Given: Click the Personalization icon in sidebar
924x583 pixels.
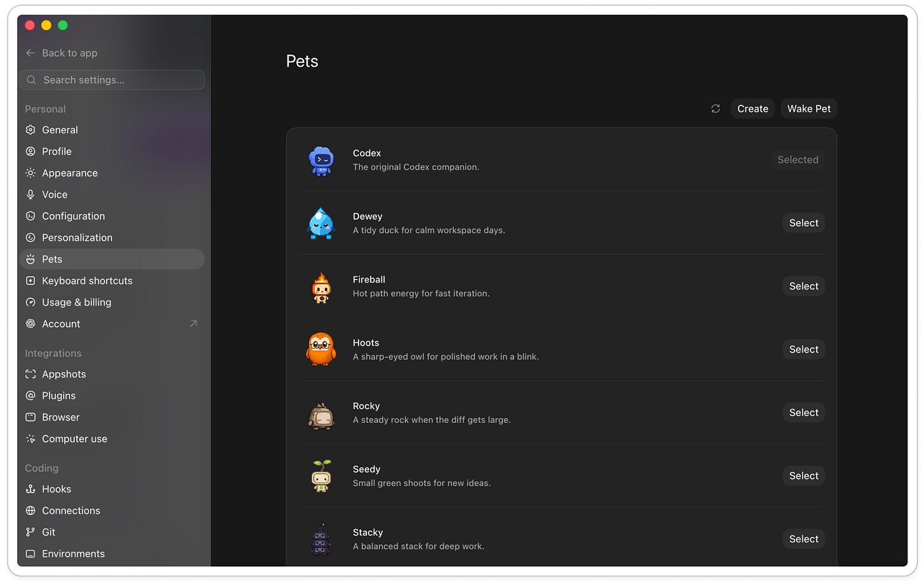Looking at the screenshot, I should pos(30,238).
